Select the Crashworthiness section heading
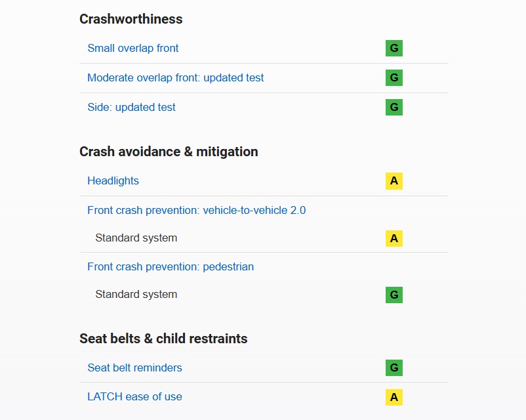This screenshot has width=526, height=420. click(x=131, y=19)
